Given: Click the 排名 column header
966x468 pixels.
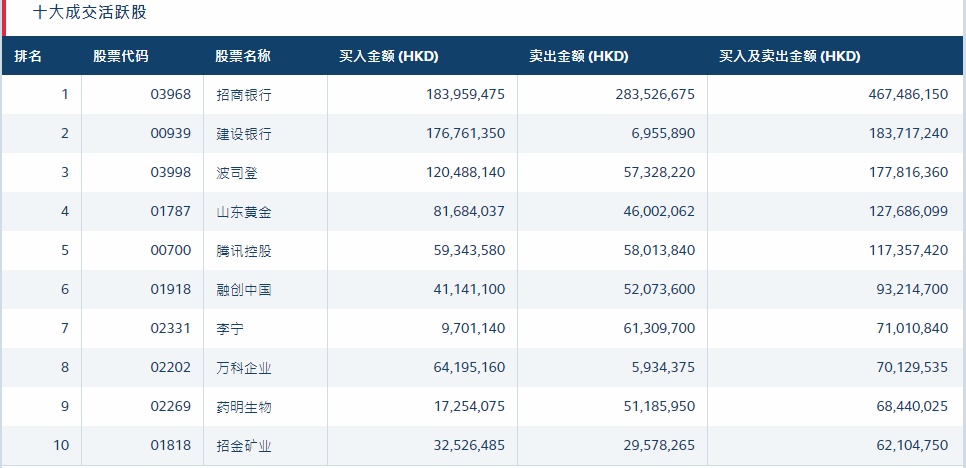Looking at the screenshot, I should 28,56.
